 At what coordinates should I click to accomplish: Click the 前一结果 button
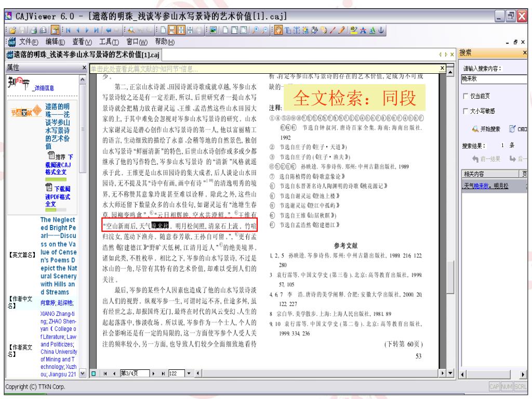point(486,159)
